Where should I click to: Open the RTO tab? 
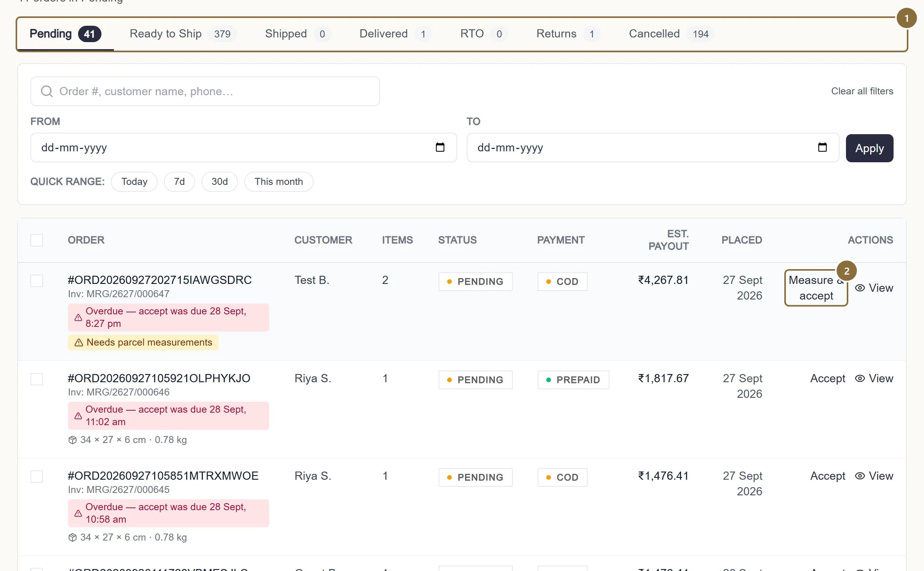(483, 34)
